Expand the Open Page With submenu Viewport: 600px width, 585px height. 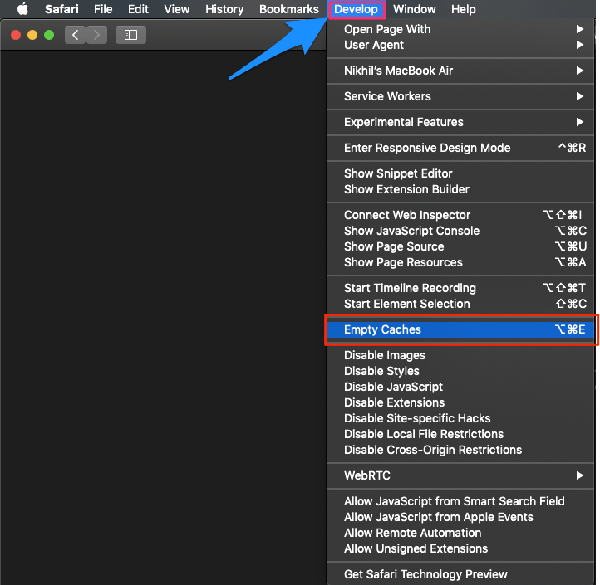click(x=461, y=29)
